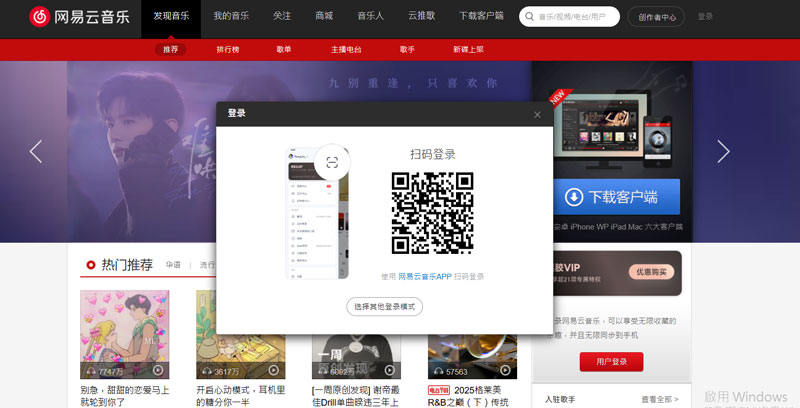Click the 登录 link in the header

click(x=705, y=17)
